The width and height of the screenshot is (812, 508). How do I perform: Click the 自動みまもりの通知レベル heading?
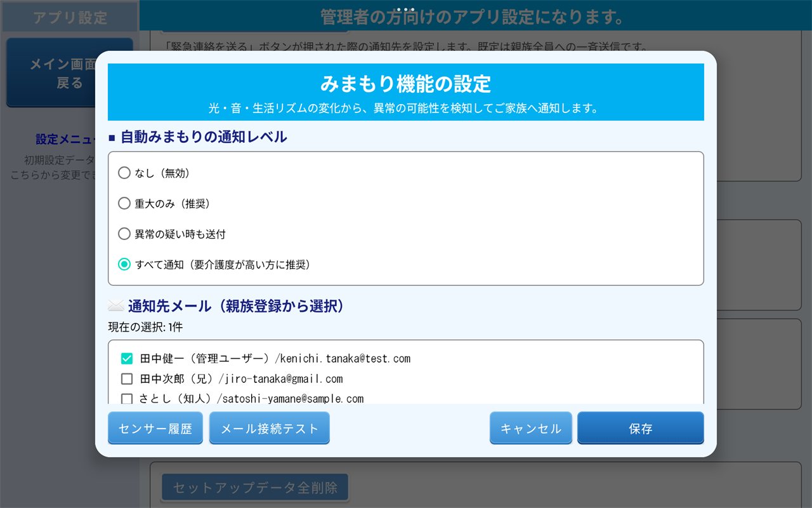pos(204,137)
